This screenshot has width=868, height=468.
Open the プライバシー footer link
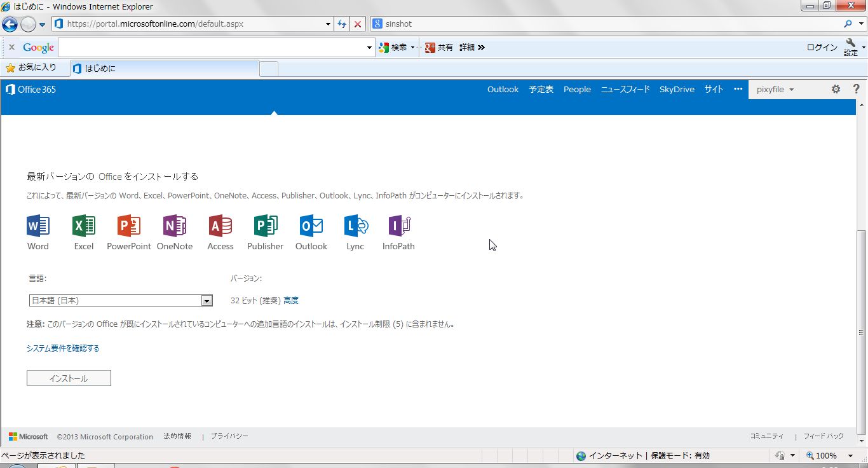point(230,436)
